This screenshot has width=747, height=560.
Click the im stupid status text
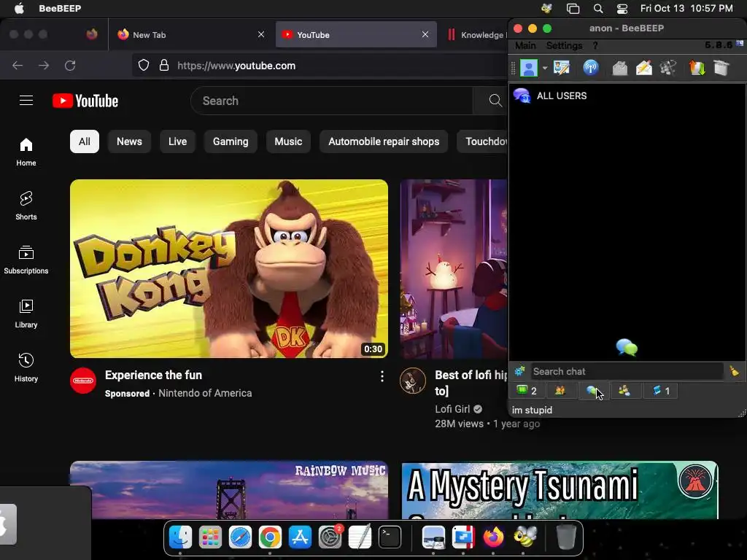click(x=532, y=410)
